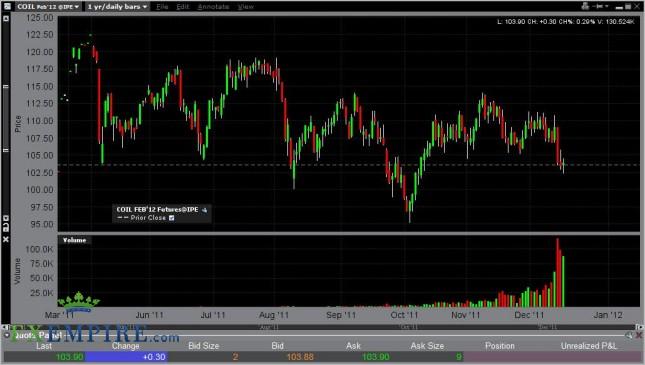This screenshot has height=365, width=645.
Task: Open the View menu
Action: (x=246, y=7)
